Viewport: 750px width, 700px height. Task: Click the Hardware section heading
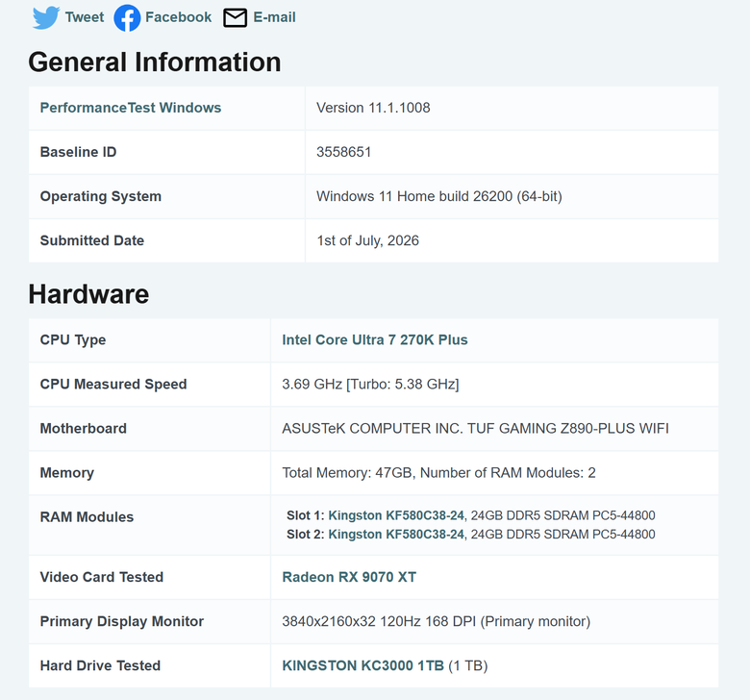[x=88, y=294]
